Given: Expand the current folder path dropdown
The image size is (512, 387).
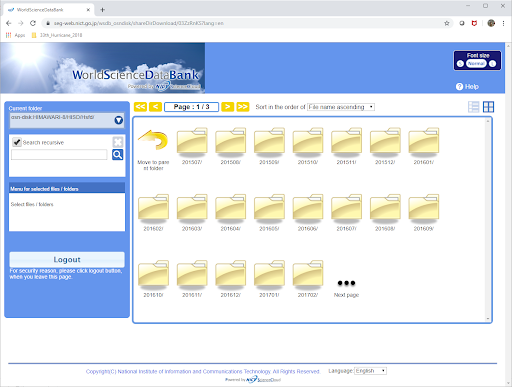Looking at the screenshot, I should pyautogui.click(x=118, y=120).
